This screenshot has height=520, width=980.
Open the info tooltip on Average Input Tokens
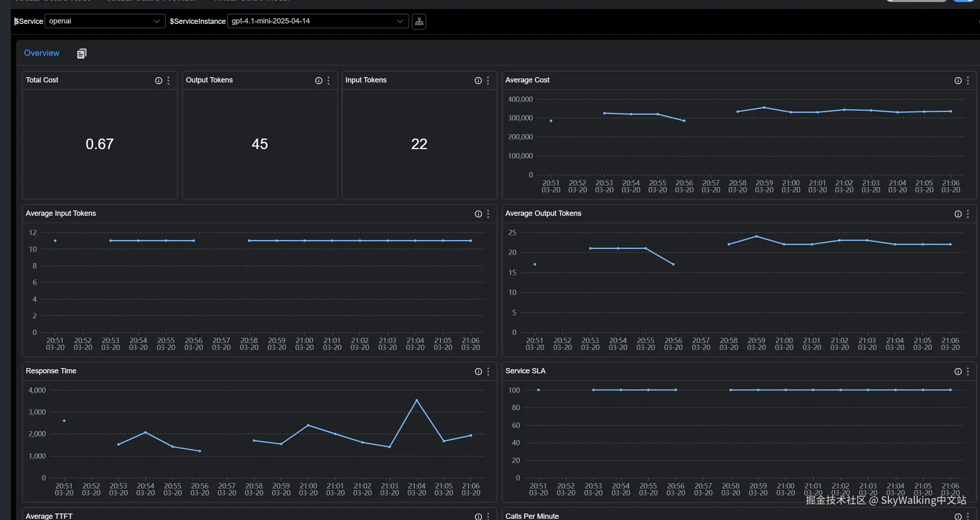(x=478, y=214)
